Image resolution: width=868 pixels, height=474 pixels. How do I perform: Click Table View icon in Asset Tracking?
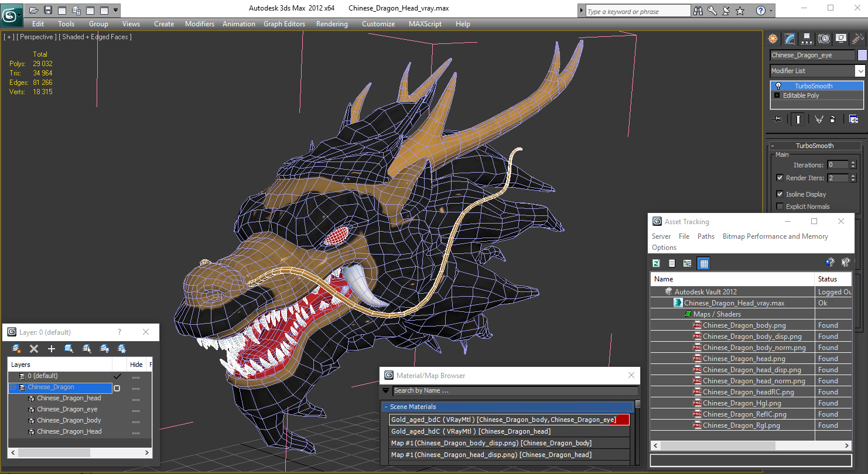pyautogui.click(x=704, y=263)
